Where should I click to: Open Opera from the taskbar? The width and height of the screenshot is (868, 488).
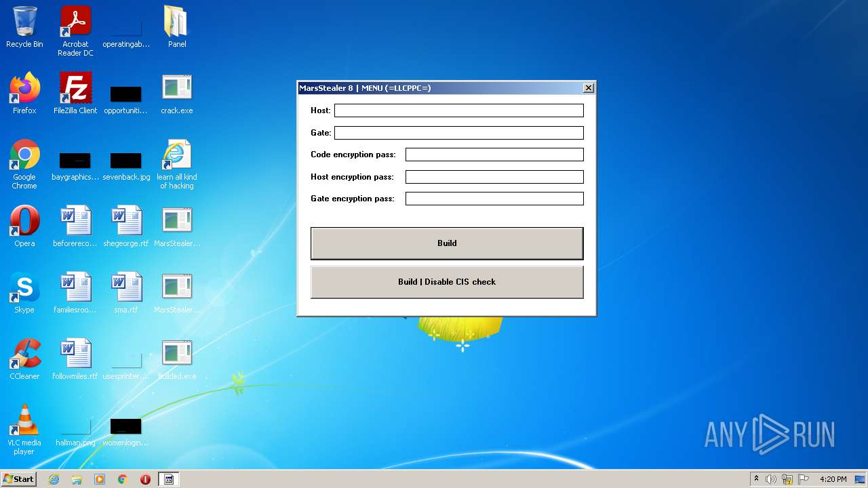tap(145, 479)
